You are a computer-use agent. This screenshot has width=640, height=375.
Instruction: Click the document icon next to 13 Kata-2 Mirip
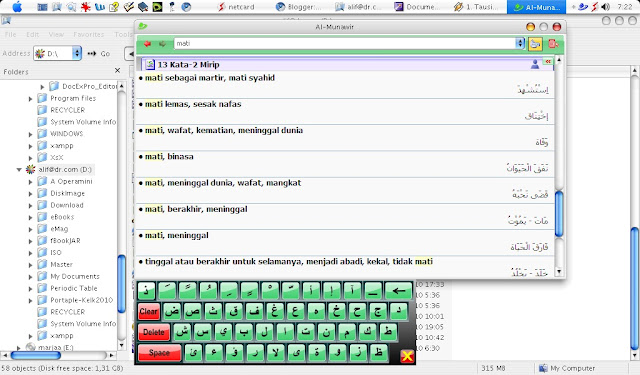coord(150,64)
